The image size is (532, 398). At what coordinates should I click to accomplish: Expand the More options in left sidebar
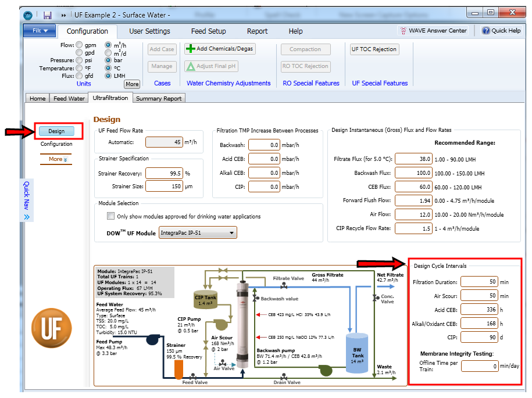point(58,159)
